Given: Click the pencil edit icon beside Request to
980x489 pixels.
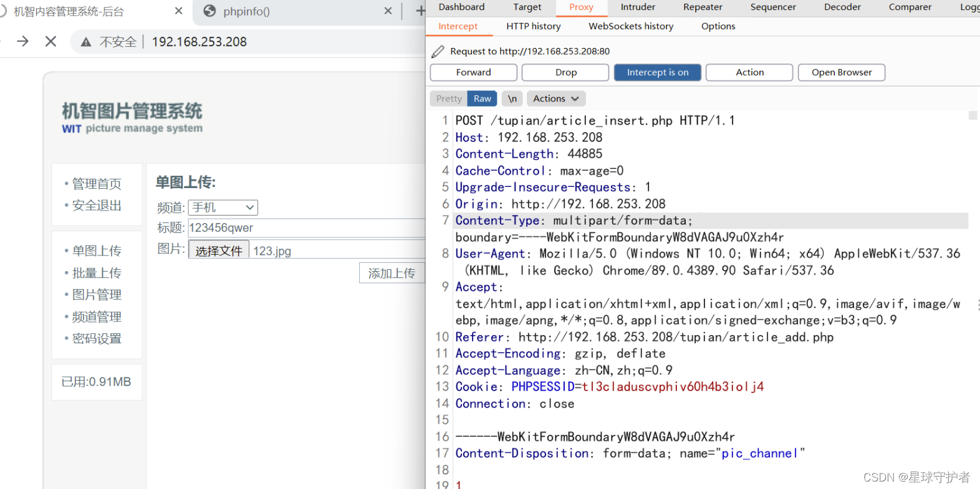Looking at the screenshot, I should tap(438, 51).
